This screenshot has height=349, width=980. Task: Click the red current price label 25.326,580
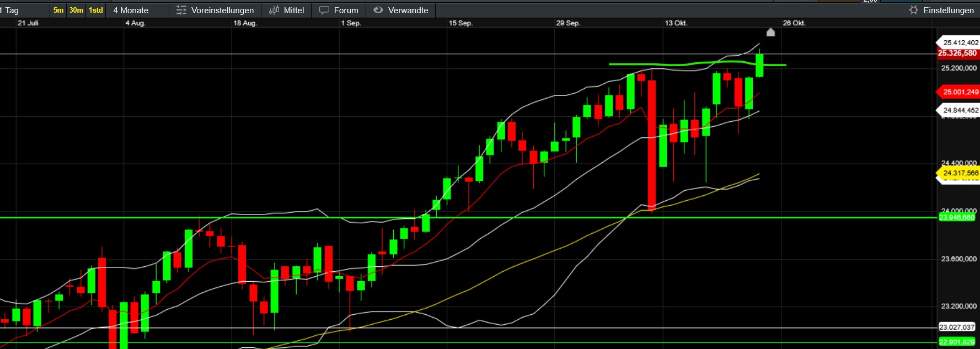click(957, 53)
